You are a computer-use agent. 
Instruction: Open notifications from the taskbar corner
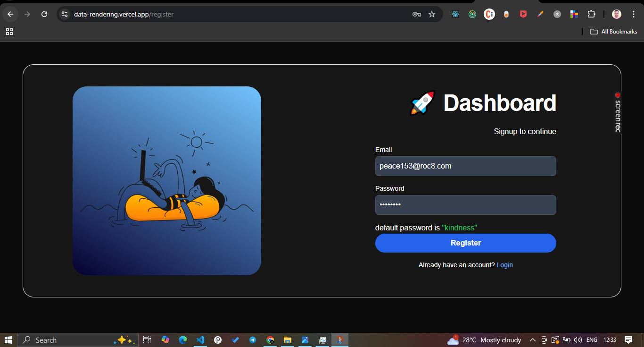click(x=628, y=339)
